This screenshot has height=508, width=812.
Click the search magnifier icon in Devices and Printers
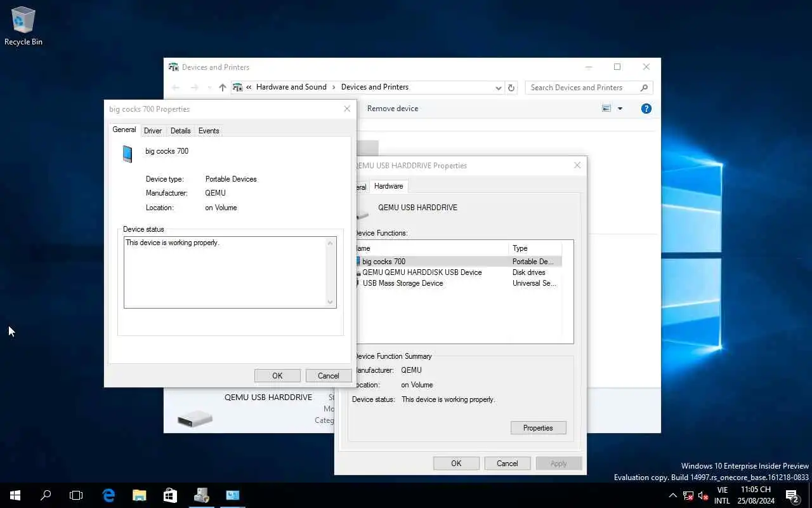coord(645,88)
